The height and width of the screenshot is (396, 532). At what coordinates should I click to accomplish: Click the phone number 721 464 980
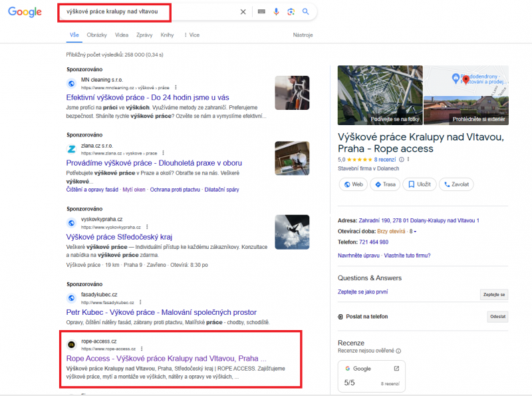(374, 242)
